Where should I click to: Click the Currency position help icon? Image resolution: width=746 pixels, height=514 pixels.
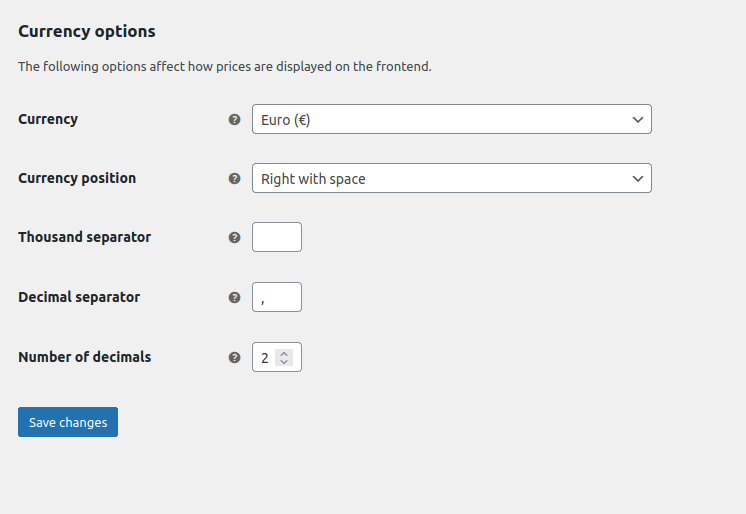click(235, 178)
